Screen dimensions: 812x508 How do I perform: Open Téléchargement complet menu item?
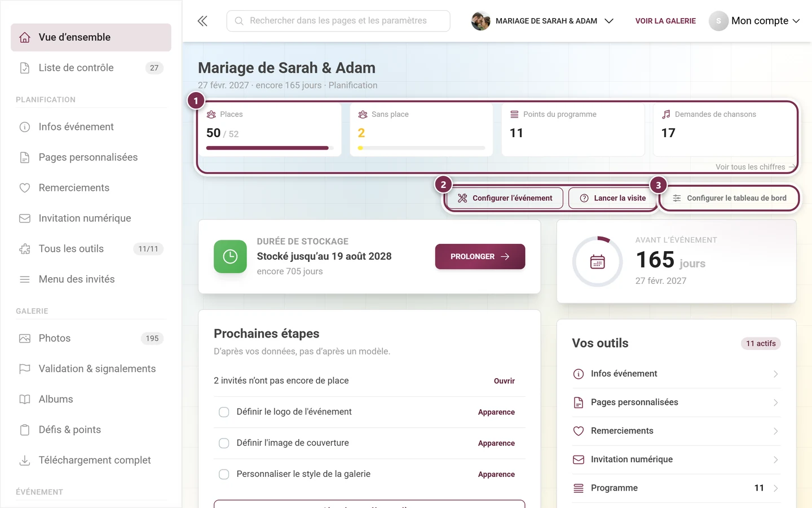(91, 461)
